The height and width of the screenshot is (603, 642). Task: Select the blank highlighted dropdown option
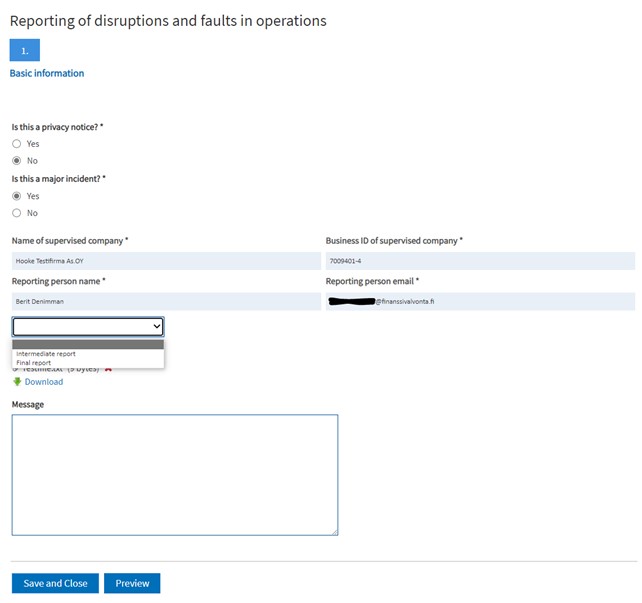(88, 344)
